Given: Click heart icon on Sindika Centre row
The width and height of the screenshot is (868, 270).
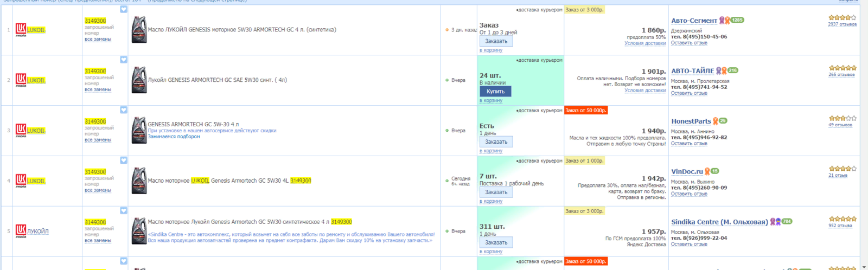Looking at the screenshot, I should click(x=124, y=211).
